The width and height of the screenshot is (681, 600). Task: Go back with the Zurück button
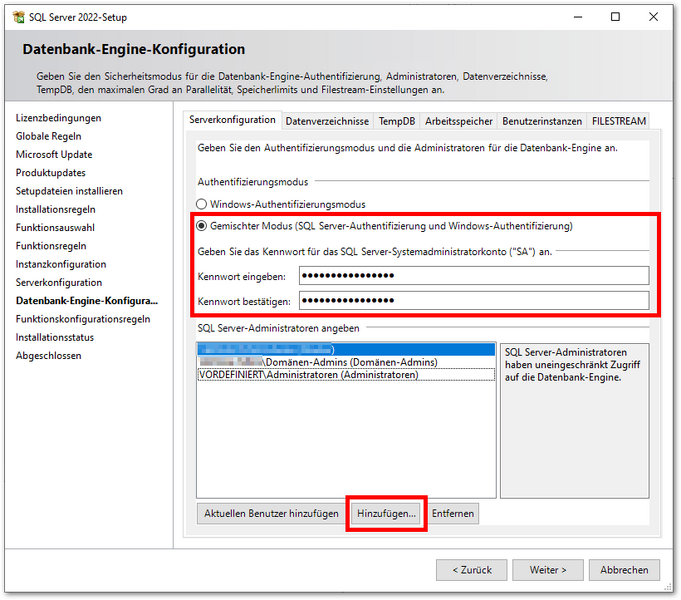pos(471,570)
